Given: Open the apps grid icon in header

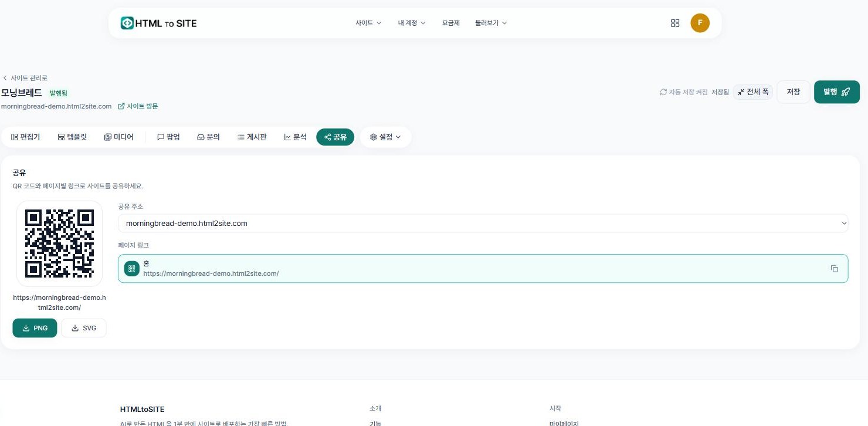Looking at the screenshot, I should pyautogui.click(x=675, y=23).
